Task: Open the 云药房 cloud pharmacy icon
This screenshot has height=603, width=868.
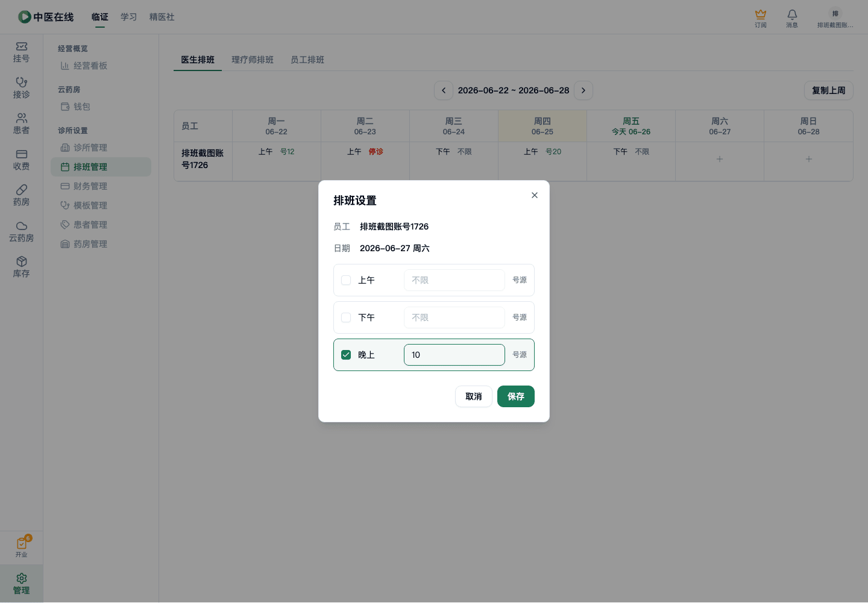Action: pos(22,226)
